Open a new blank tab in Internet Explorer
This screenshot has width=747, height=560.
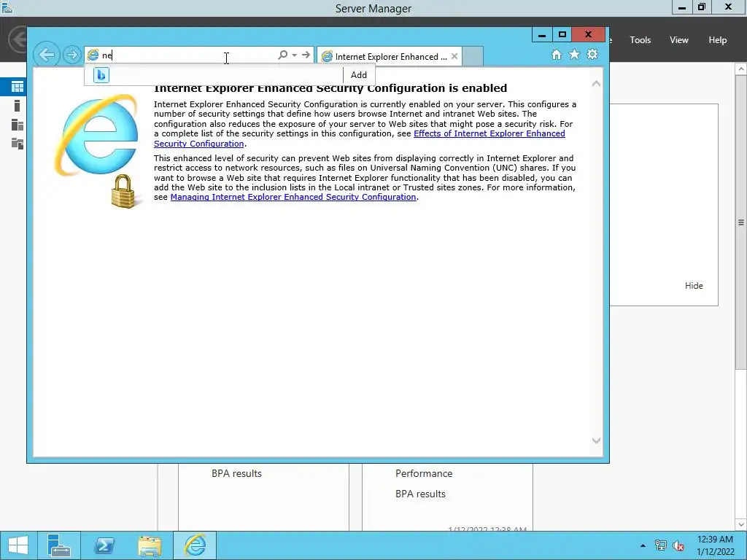click(473, 56)
